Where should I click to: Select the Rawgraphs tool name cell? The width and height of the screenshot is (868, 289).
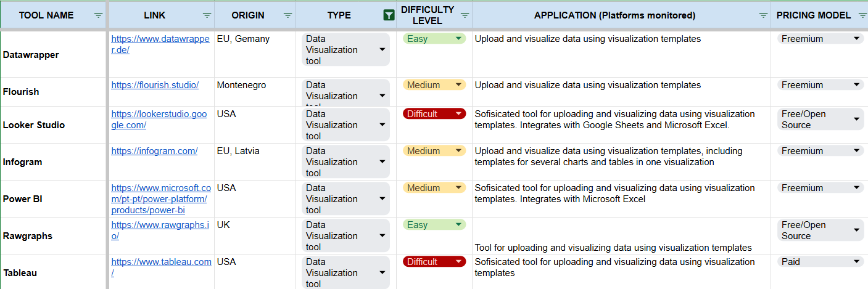coord(54,235)
